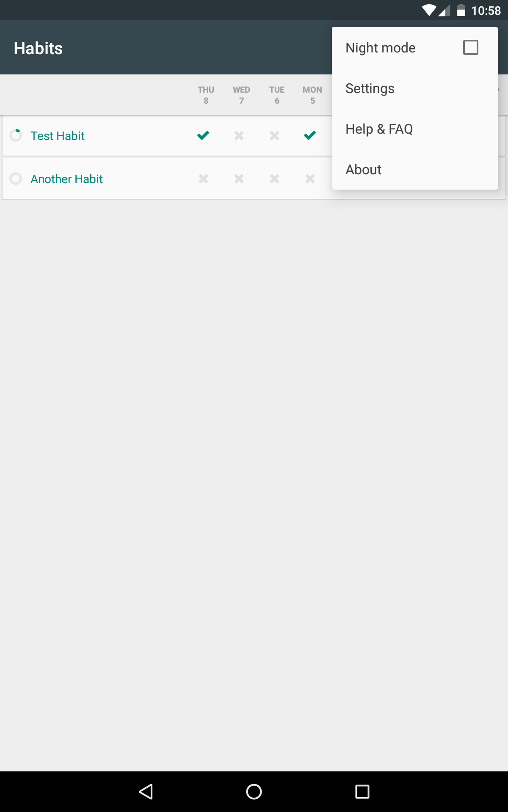
Task: Uncheck Test Habit for Monday 5
Action: tap(310, 135)
